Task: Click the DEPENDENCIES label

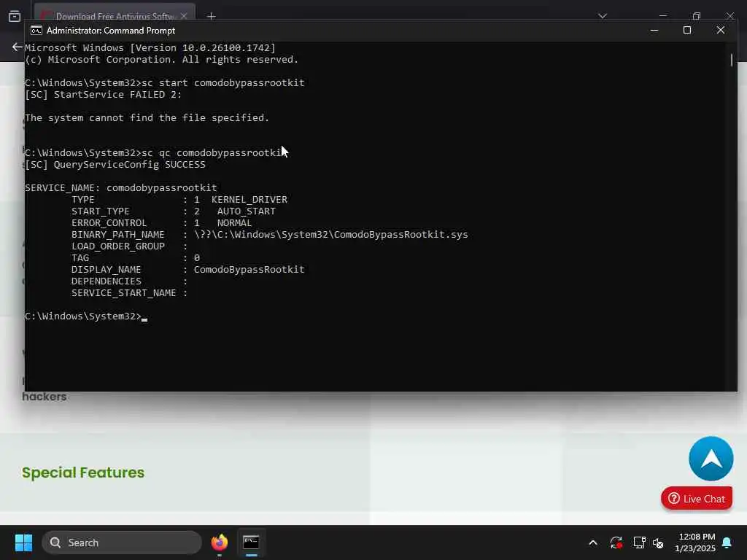Action: (107, 281)
